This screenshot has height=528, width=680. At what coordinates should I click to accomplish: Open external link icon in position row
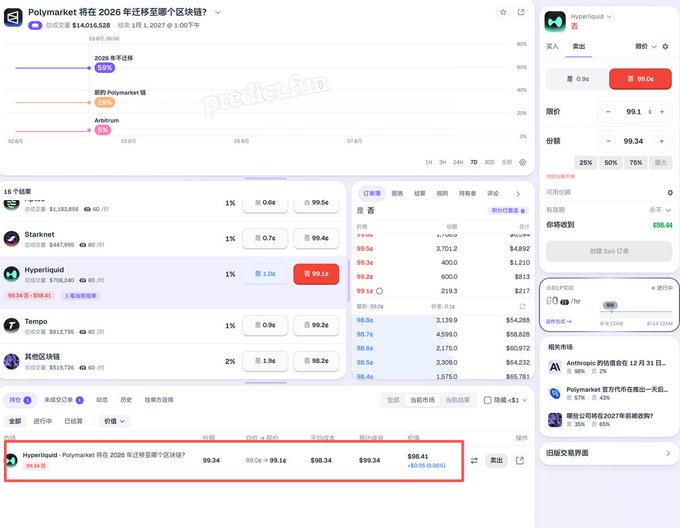520,460
